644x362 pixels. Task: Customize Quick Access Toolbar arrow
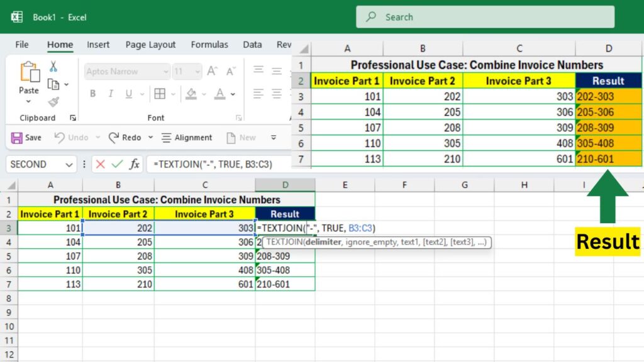[x=274, y=138]
